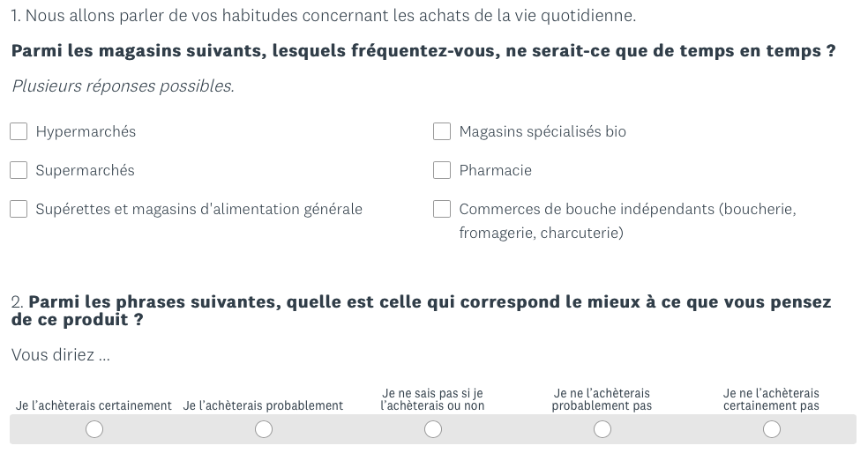This screenshot has height=453, width=868.
Task: Click the "Supermarchés" label text
Action: pos(85,170)
